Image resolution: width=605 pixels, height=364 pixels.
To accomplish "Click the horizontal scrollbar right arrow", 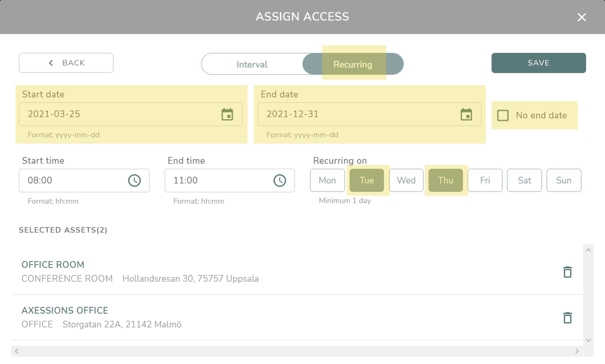I will 577,351.
